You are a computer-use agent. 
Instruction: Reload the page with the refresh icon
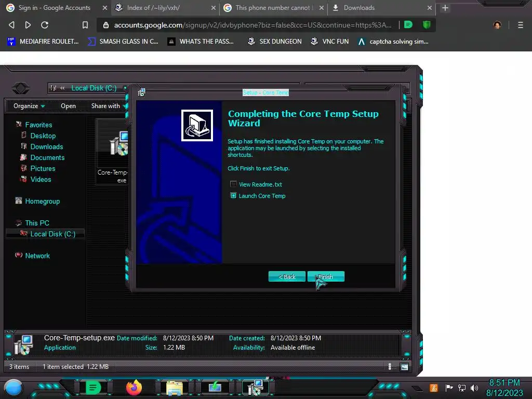45,25
